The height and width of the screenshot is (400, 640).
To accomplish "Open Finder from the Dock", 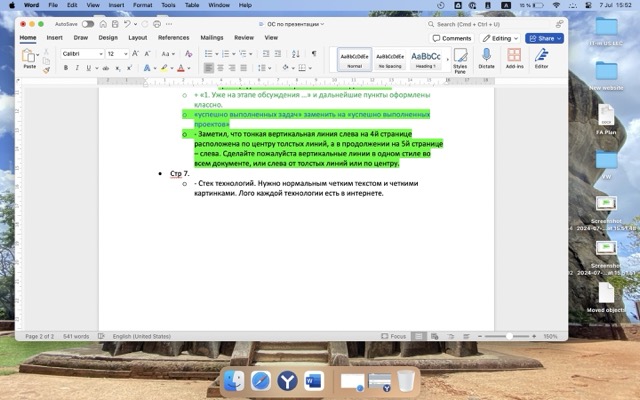I will pos(233,381).
